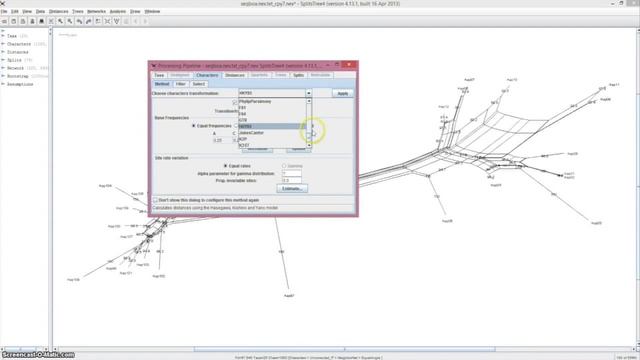The height and width of the screenshot is (360, 640).
Task: Click the second magnifier zoom toolbar icon
Action: point(70,21)
